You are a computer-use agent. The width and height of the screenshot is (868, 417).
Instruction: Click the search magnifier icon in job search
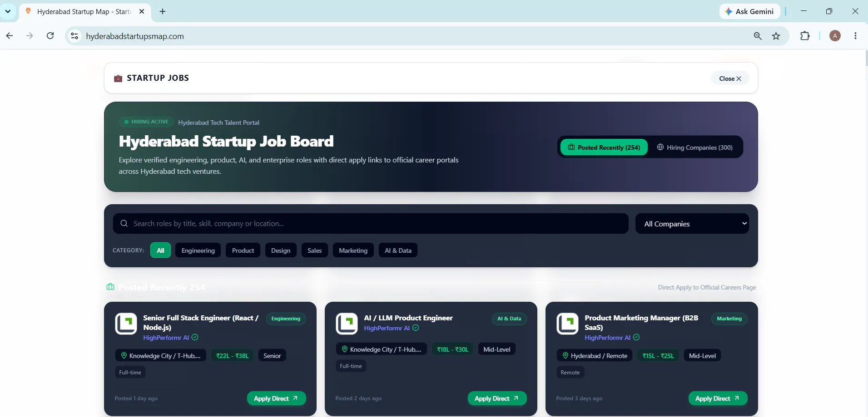(x=124, y=224)
